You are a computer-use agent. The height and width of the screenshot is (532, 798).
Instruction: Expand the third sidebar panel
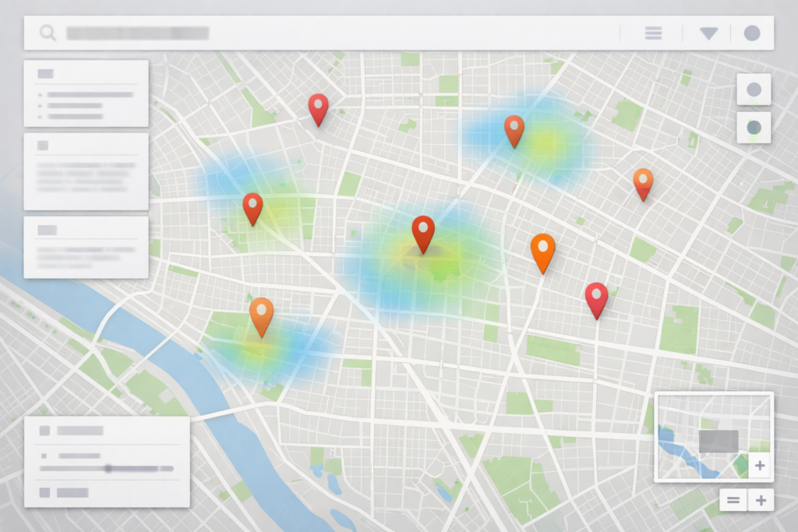click(x=85, y=229)
